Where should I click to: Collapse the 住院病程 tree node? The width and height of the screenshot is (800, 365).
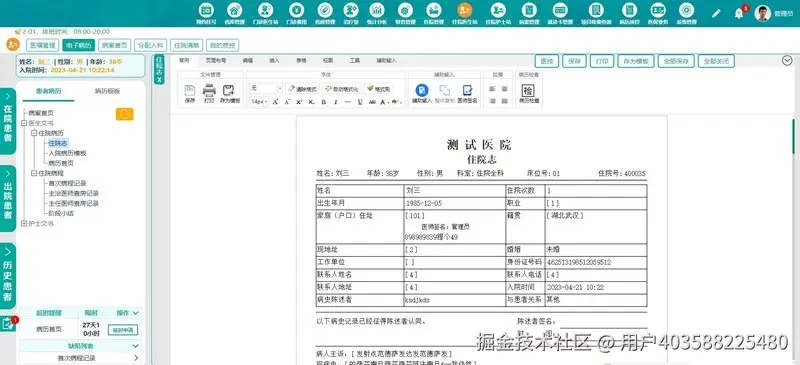point(34,173)
